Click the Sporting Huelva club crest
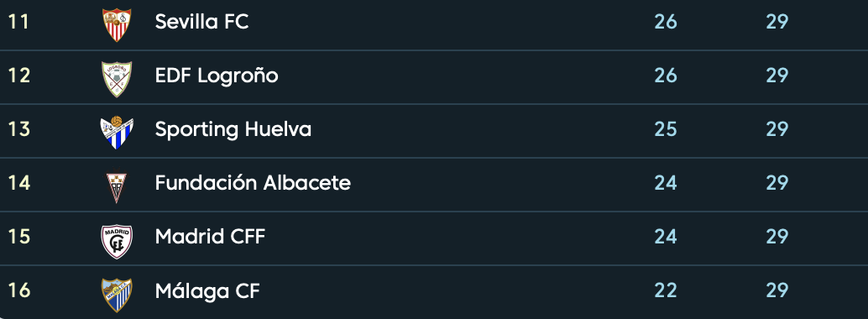 [116, 132]
